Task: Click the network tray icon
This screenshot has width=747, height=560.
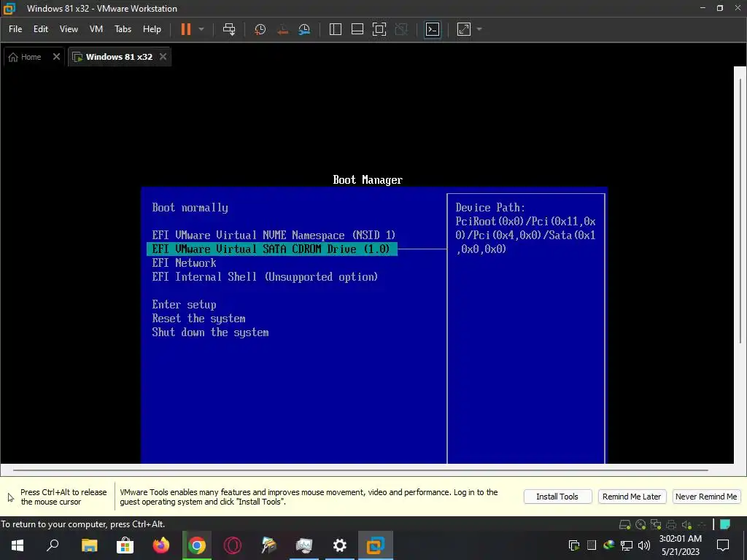Action: (627, 545)
